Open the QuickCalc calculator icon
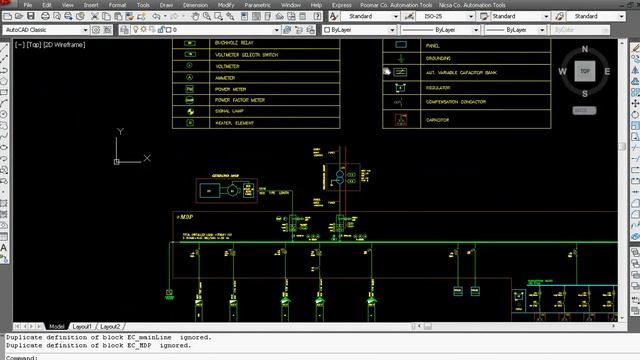 pyautogui.click(x=303, y=16)
